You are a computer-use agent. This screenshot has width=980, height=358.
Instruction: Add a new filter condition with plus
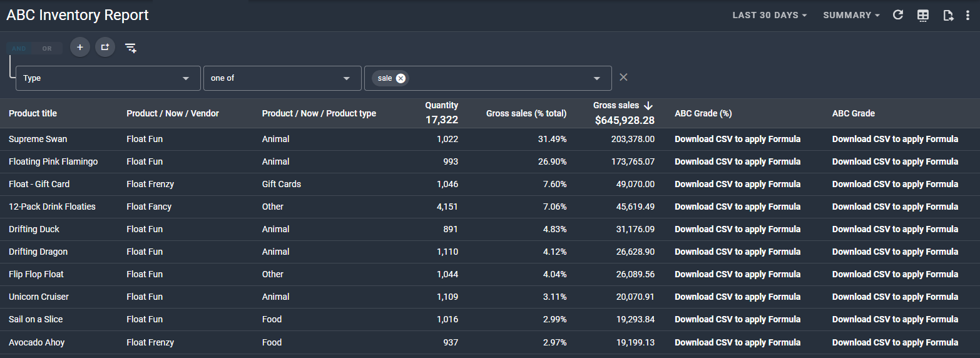[80, 48]
